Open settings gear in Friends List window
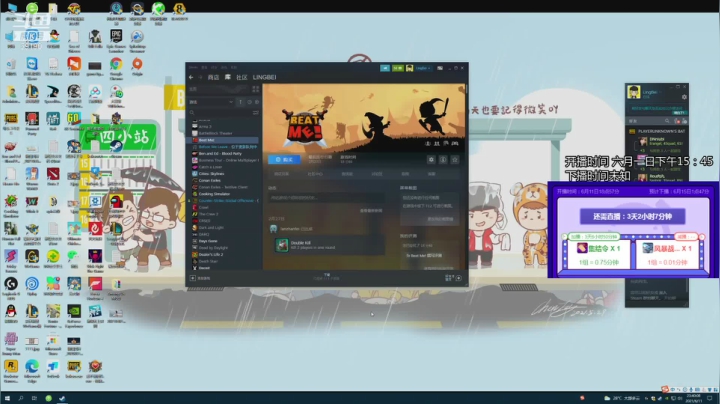Viewport: 720px width, 404px height. [684, 97]
